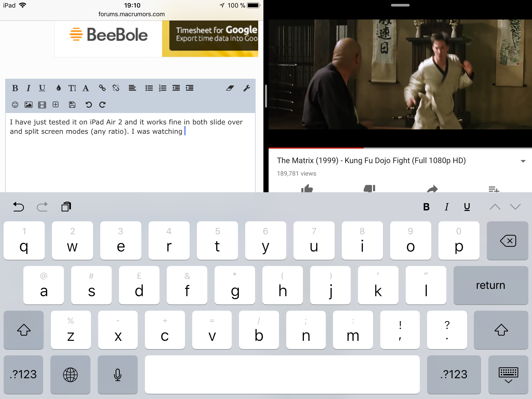Toggle Italic on the keyboard shortcut bar
This screenshot has height=399, width=532.
[447, 207]
